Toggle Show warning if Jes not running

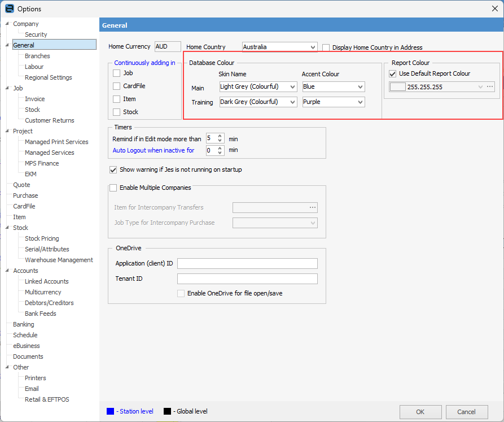click(113, 170)
